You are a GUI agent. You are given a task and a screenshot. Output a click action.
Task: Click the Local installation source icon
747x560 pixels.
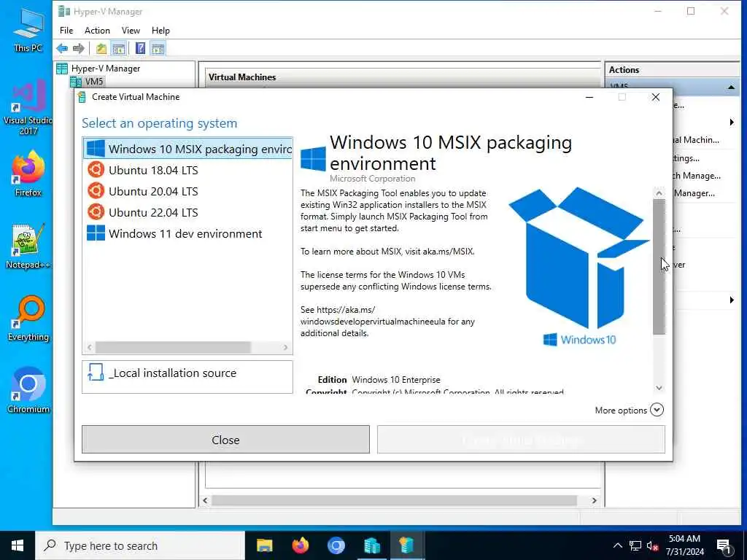pos(96,373)
